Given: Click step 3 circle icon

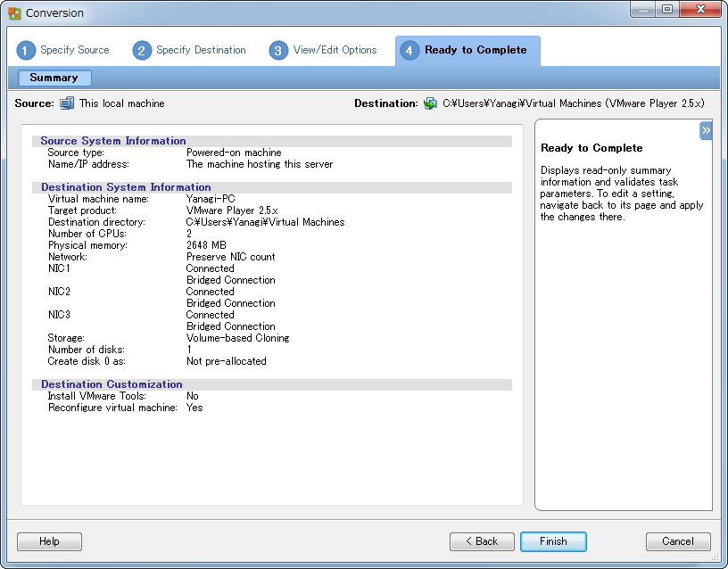Looking at the screenshot, I should pyautogui.click(x=278, y=50).
